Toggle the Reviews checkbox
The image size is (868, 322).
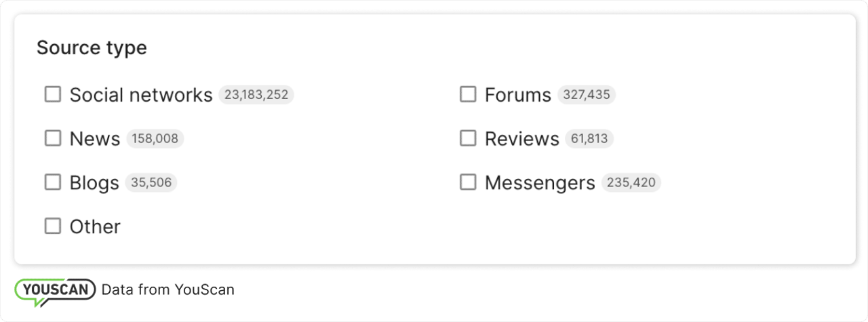(468, 138)
